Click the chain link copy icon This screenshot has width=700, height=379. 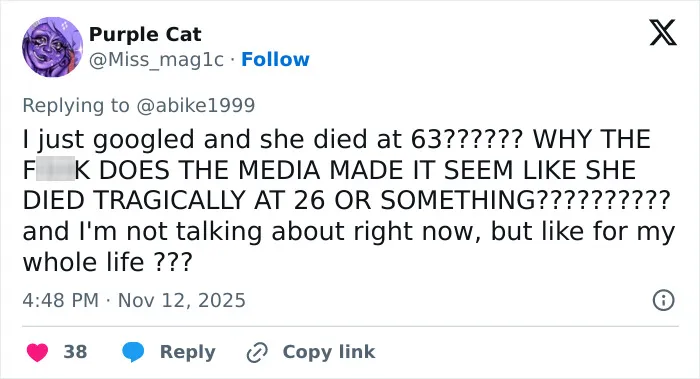[x=257, y=352]
